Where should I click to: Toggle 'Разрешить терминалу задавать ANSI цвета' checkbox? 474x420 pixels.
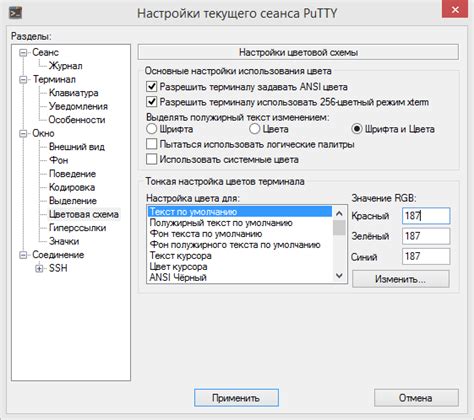tap(152, 87)
